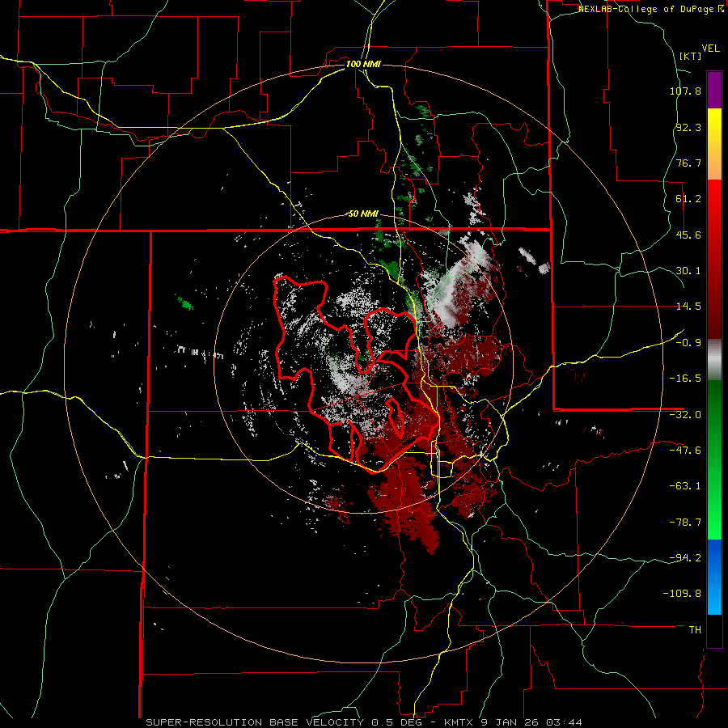Click the TH legend label
The image size is (728, 728).
[x=695, y=630]
